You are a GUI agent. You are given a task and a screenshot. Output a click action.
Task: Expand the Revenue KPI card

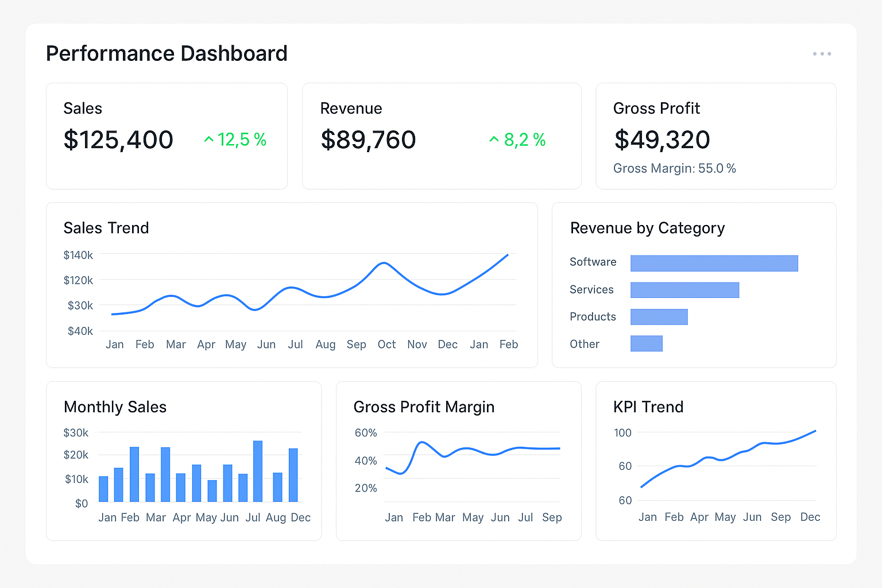[441, 136]
